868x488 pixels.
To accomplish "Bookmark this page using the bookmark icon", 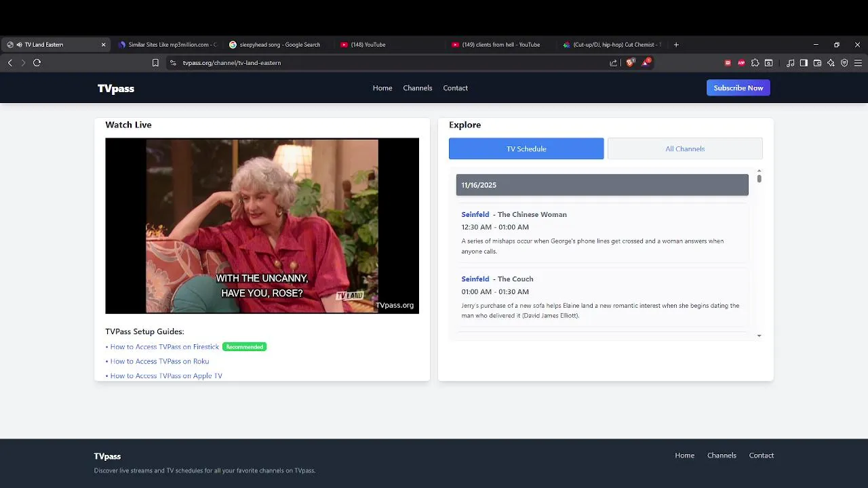I will (155, 62).
